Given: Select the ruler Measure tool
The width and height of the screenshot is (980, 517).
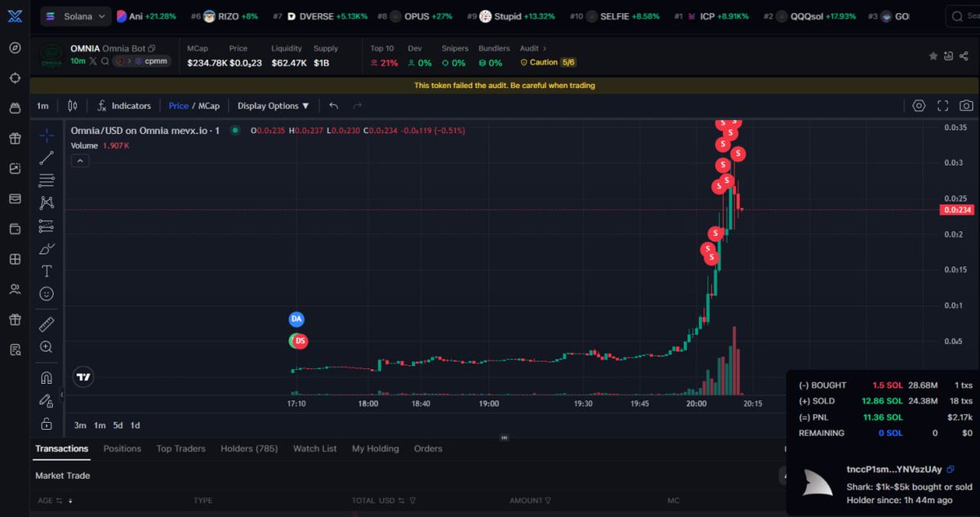Looking at the screenshot, I should coord(47,324).
